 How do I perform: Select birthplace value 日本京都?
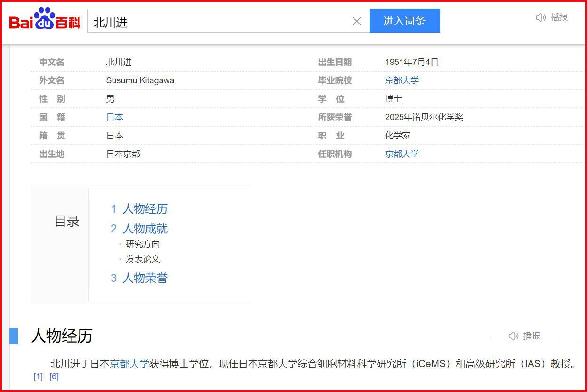pyautogui.click(x=123, y=154)
